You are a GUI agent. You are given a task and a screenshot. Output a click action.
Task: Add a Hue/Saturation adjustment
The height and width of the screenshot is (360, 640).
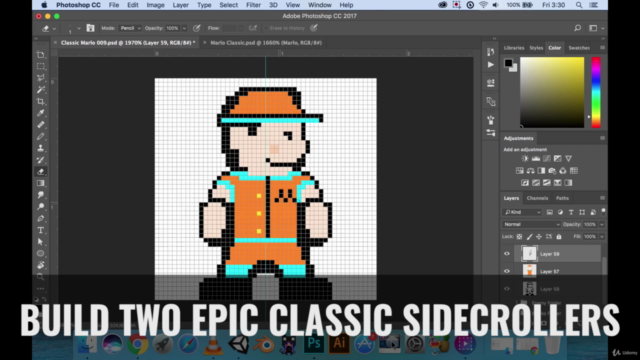520,171
